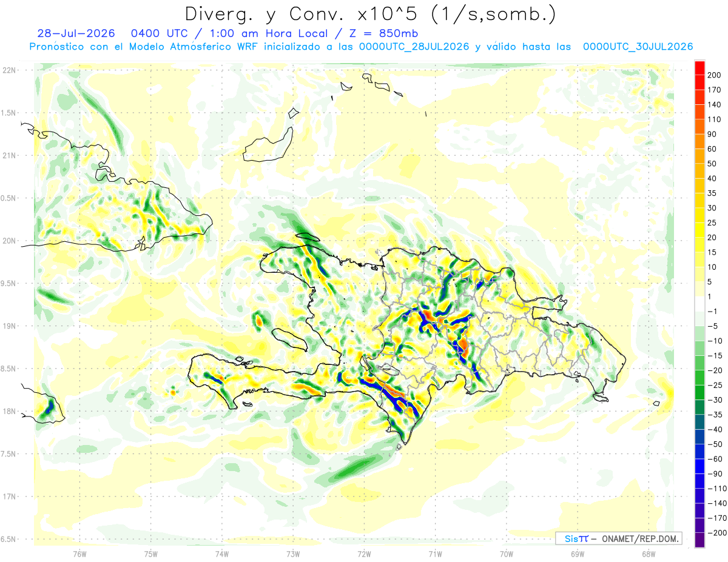Image resolution: width=728 pixels, height=562 pixels.
Task: Click the top red swatch of the color scale
Action: click(699, 67)
